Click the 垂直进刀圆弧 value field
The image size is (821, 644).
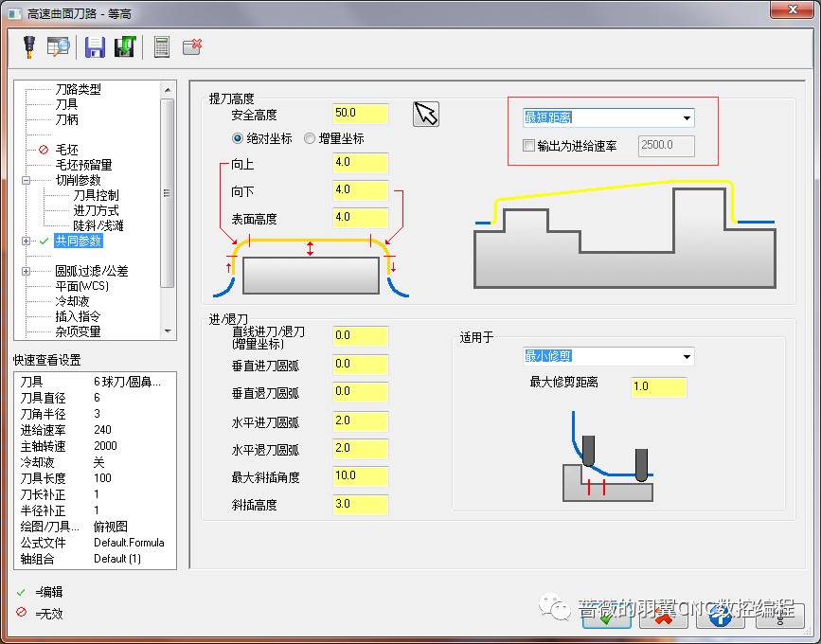pyautogui.click(x=360, y=364)
